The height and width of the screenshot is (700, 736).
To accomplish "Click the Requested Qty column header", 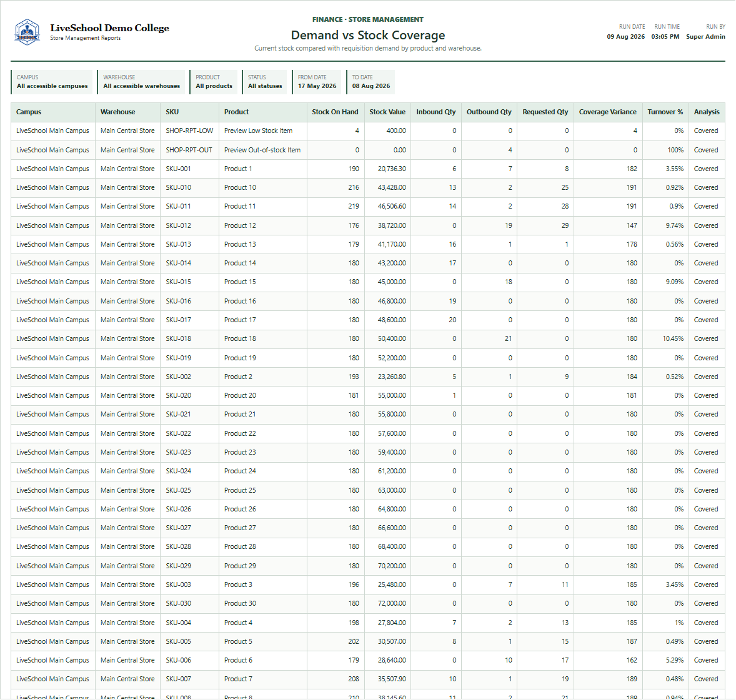I will coord(545,112).
